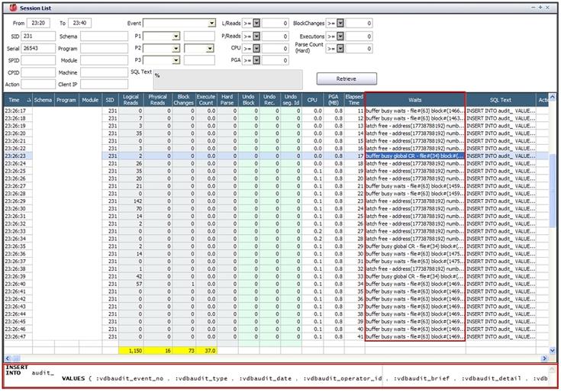Sort by the Block Changes column header
Image resolution: width=561 pixels, height=392 pixels.
tap(184, 100)
